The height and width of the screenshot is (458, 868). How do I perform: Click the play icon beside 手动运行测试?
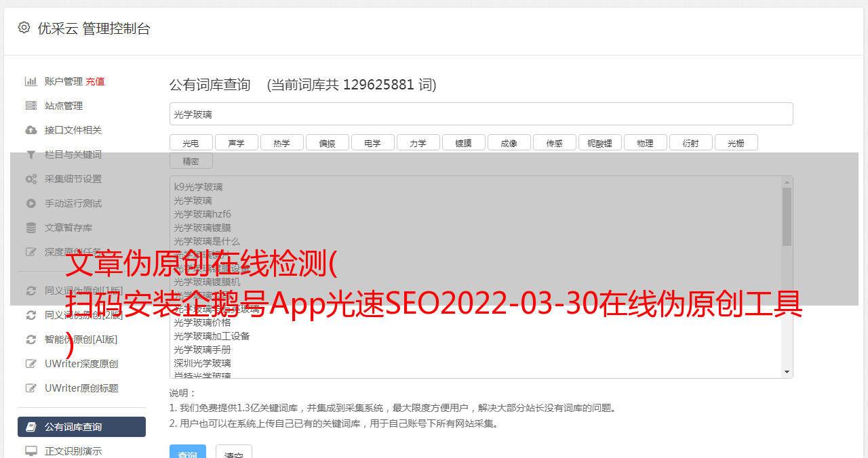point(31,203)
